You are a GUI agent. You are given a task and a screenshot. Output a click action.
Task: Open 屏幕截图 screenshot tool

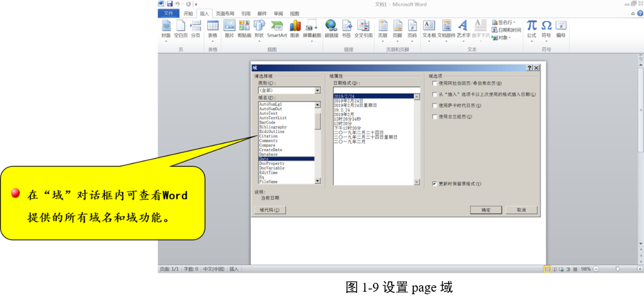point(312,31)
